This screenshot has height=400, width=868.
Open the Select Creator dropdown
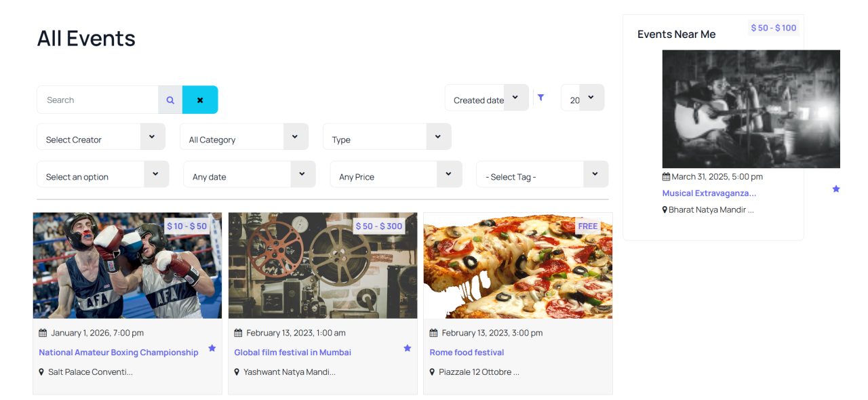[x=100, y=137]
